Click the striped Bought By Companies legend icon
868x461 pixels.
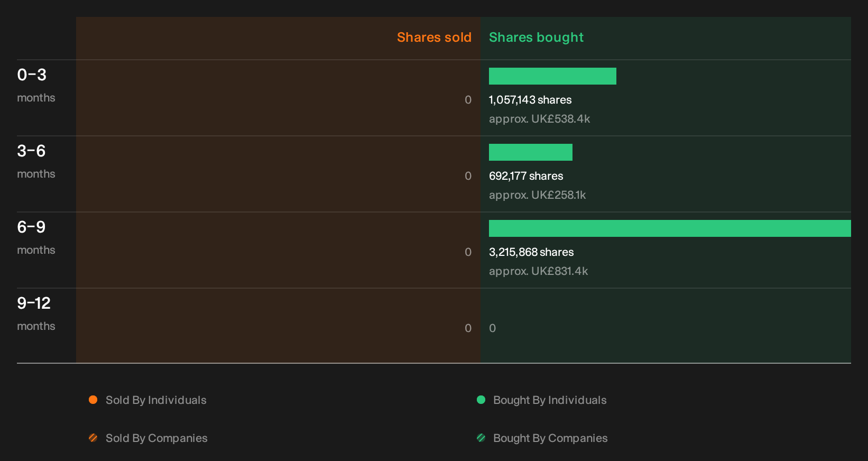coord(481,438)
